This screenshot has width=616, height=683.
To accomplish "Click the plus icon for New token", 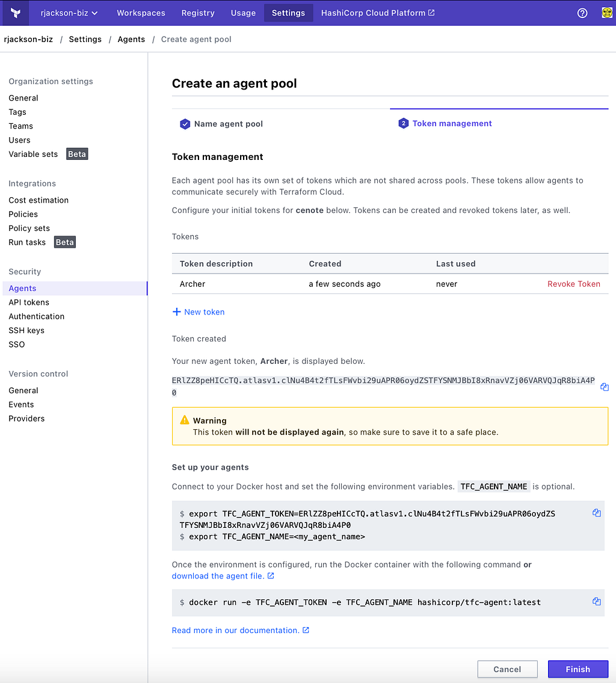I will click(177, 312).
